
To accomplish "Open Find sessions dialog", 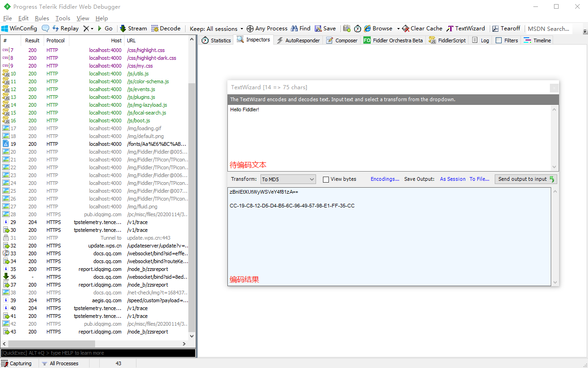I will (x=300, y=29).
